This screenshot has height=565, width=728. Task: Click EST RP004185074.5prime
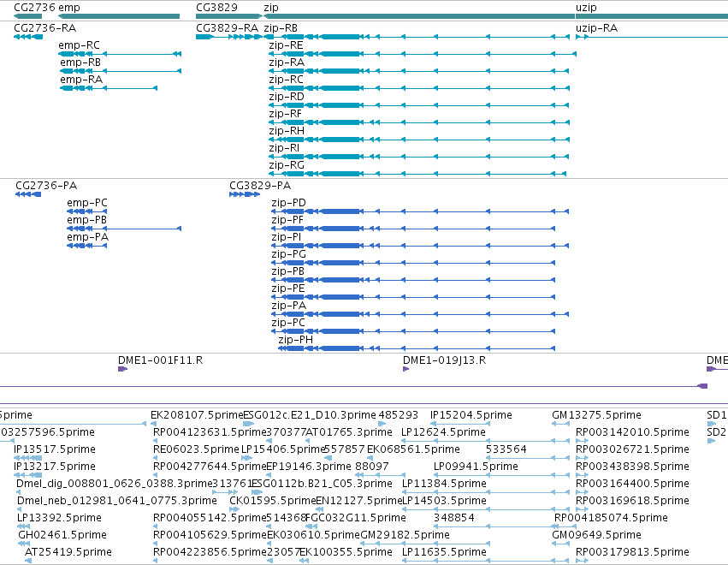(611, 518)
